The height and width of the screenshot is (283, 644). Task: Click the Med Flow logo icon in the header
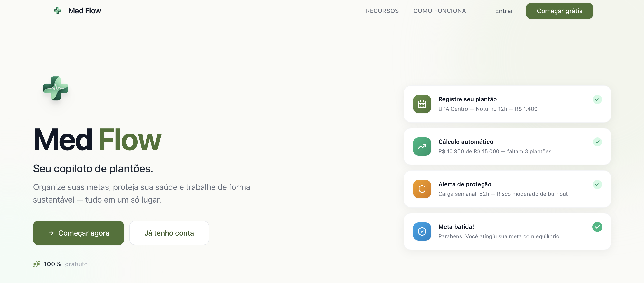(57, 10)
